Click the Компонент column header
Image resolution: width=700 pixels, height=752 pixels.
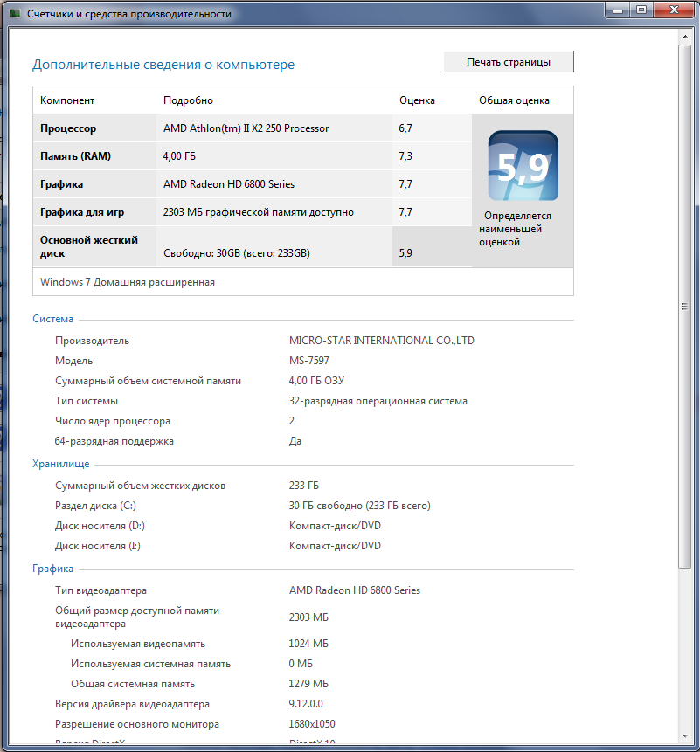67,100
